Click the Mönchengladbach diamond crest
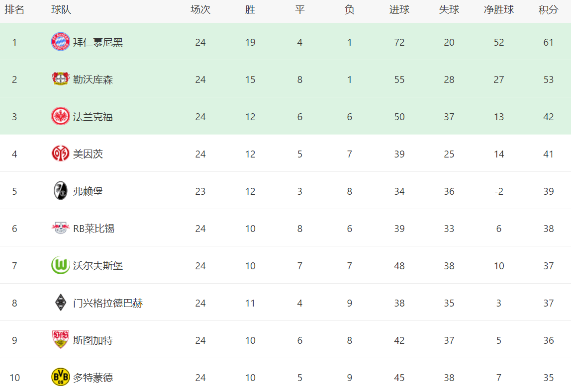This screenshot has width=571, height=392. point(61,303)
